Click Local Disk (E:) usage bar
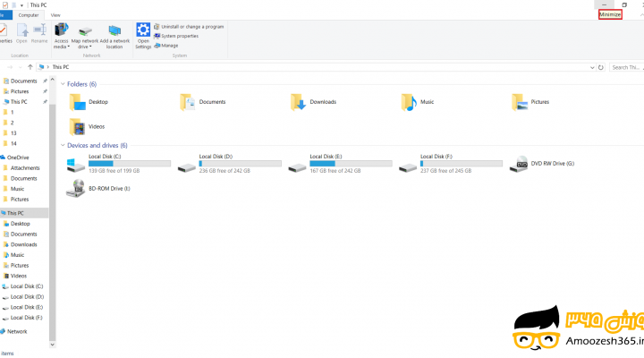Image resolution: width=644 pixels, height=358 pixels. click(351, 164)
